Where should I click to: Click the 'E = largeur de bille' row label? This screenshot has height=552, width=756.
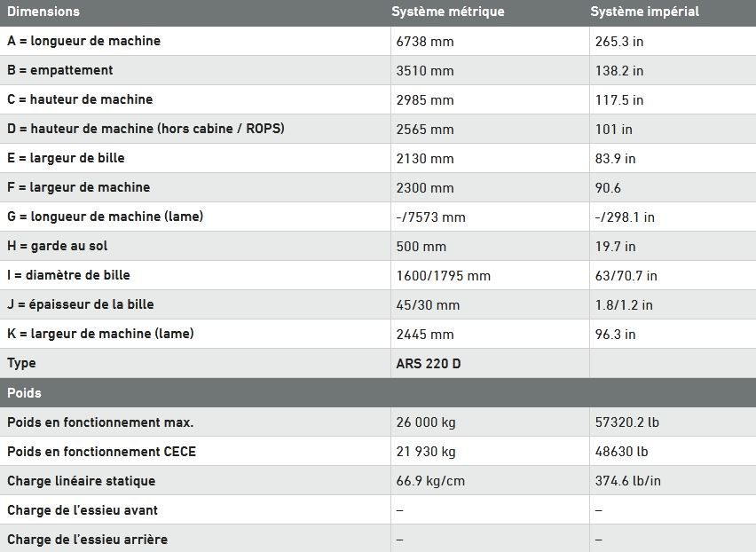click(66, 158)
